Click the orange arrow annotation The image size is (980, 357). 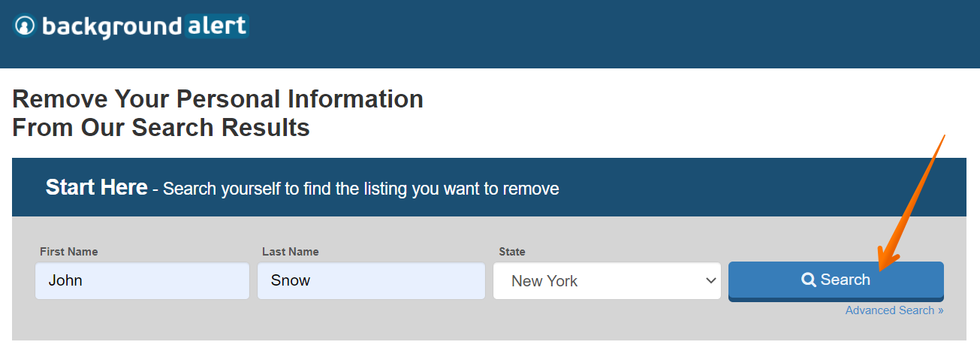911,203
